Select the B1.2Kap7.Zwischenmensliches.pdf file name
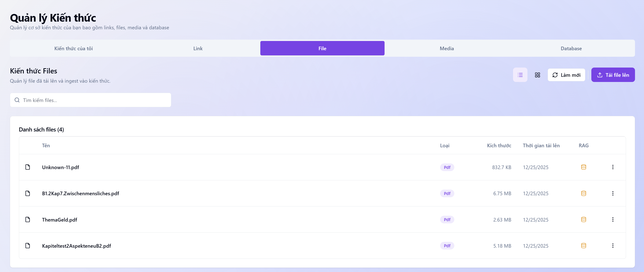The width and height of the screenshot is (644, 272). (x=81, y=193)
